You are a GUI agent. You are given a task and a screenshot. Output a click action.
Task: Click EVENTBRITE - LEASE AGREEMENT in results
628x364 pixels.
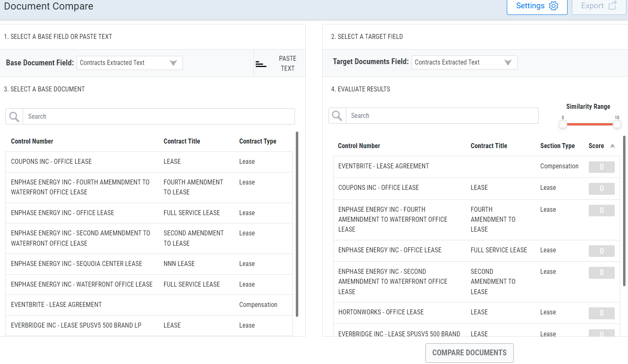click(x=384, y=166)
